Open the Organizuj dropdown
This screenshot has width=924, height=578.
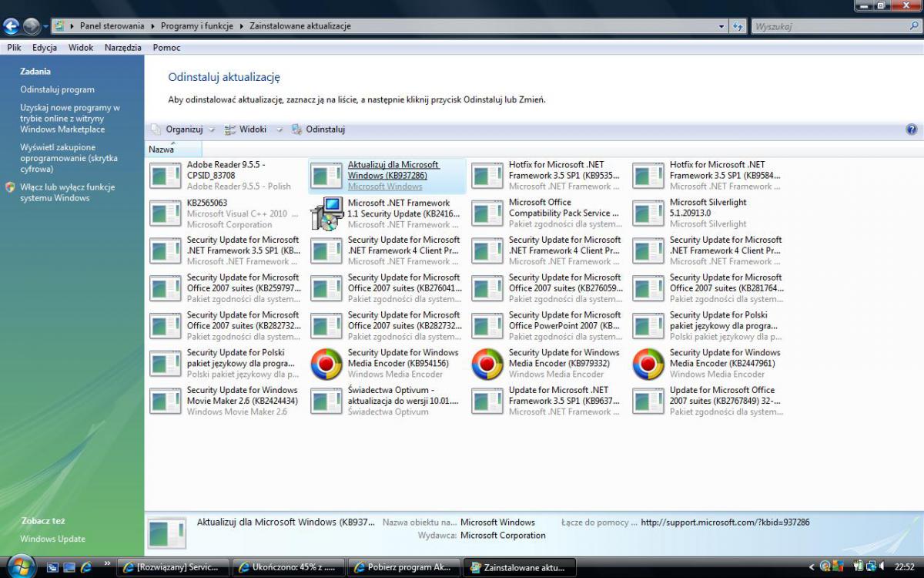(x=182, y=129)
